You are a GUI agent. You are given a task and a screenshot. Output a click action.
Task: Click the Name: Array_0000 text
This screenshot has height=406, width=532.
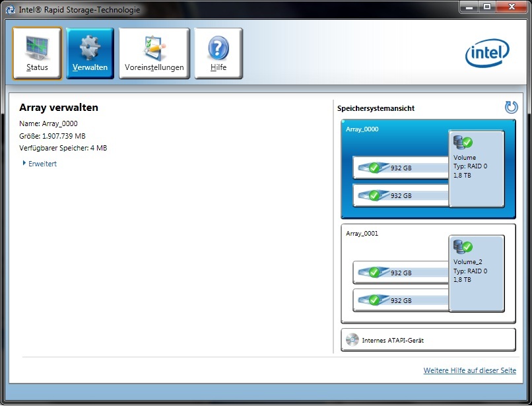pyautogui.click(x=48, y=123)
